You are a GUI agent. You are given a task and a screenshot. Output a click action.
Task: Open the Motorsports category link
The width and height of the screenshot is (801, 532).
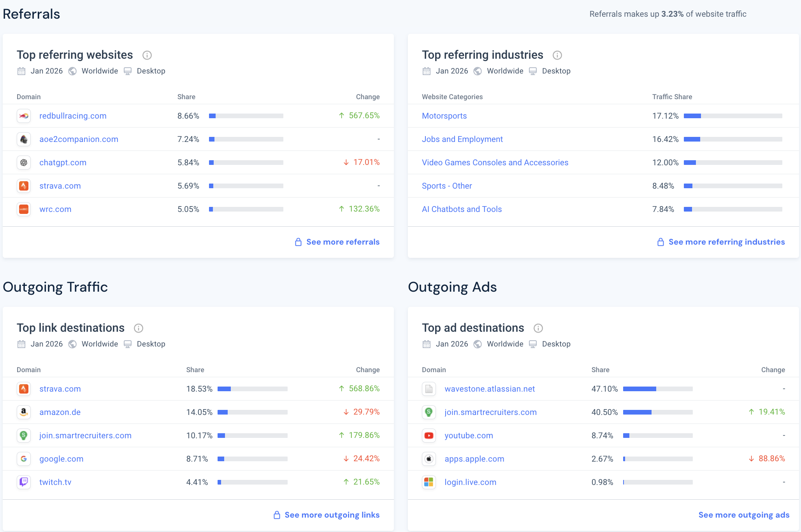pos(444,116)
